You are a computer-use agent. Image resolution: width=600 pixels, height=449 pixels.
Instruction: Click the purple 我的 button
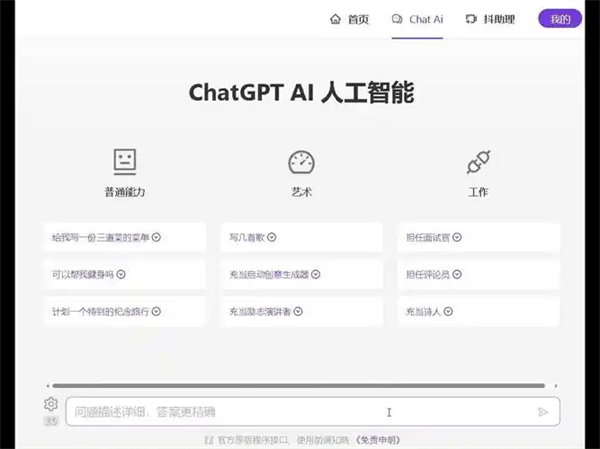[x=560, y=19]
